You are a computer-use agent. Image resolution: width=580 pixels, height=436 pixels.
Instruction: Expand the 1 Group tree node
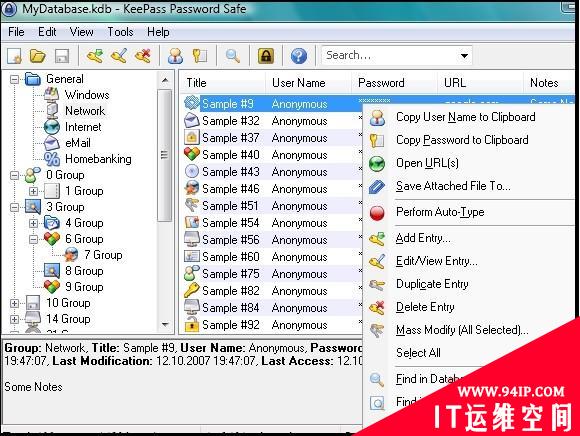(x=33, y=191)
